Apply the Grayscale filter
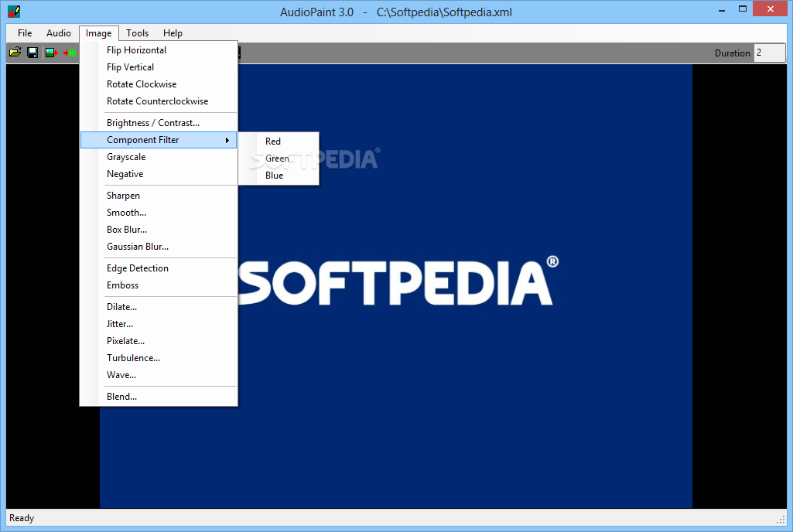The height and width of the screenshot is (532, 793). (x=159, y=157)
